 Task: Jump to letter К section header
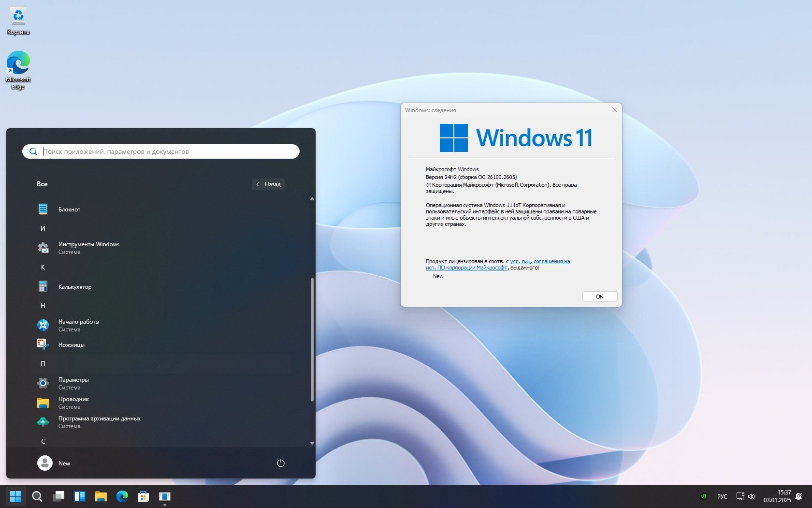coord(43,267)
